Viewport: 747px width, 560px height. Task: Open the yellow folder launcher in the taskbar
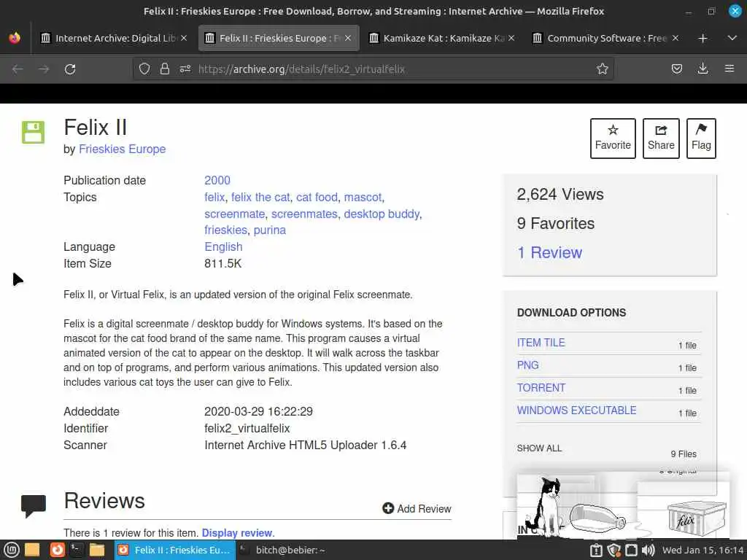coord(32,550)
